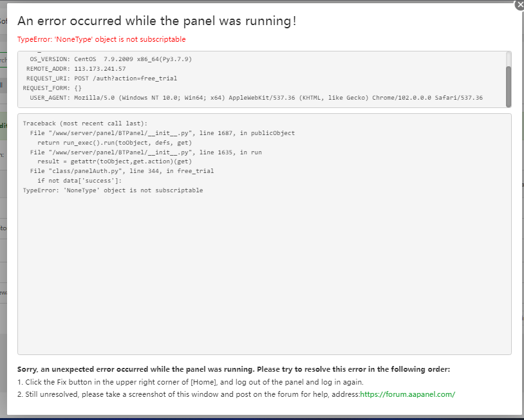The image size is (524, 420).
Task: Open the forum.aapanel.com link
Action: pos(407,394)
